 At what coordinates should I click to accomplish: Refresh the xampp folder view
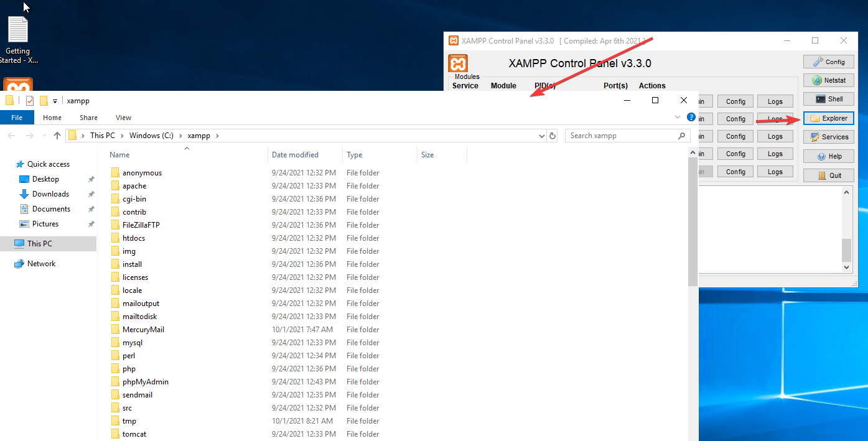coord(552,136)
